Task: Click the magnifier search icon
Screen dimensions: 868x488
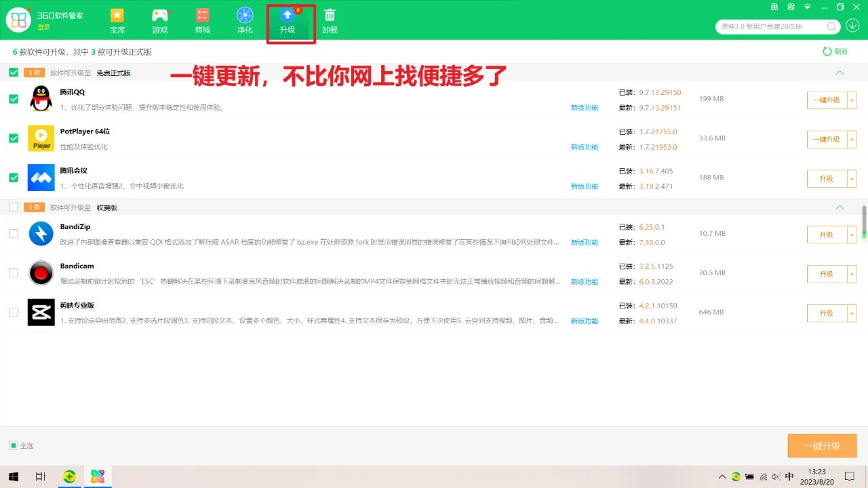Action: tap(831, 26)
